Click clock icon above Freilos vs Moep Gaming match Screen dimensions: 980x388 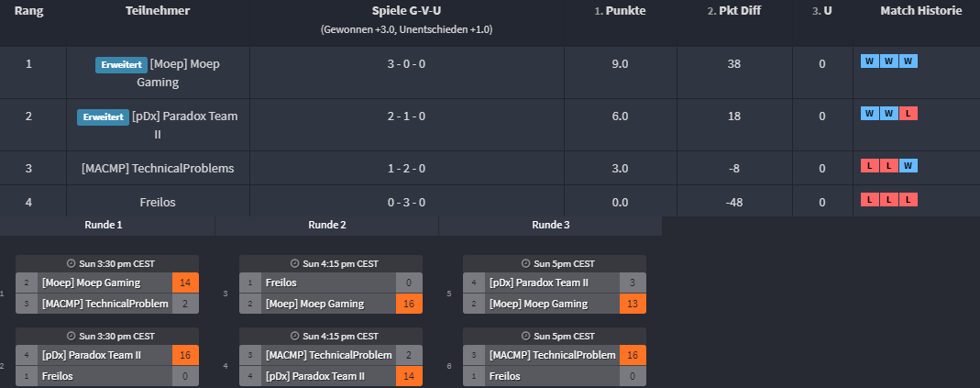[295, 263]
